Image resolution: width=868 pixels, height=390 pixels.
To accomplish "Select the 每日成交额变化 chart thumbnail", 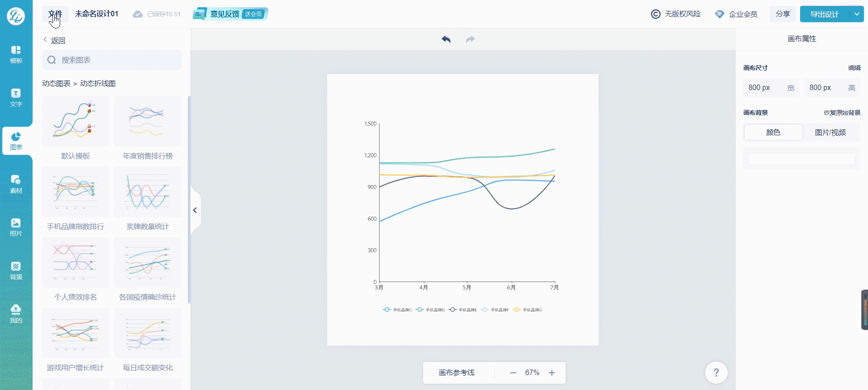I will pyautogui.click(x=148, y=333).
